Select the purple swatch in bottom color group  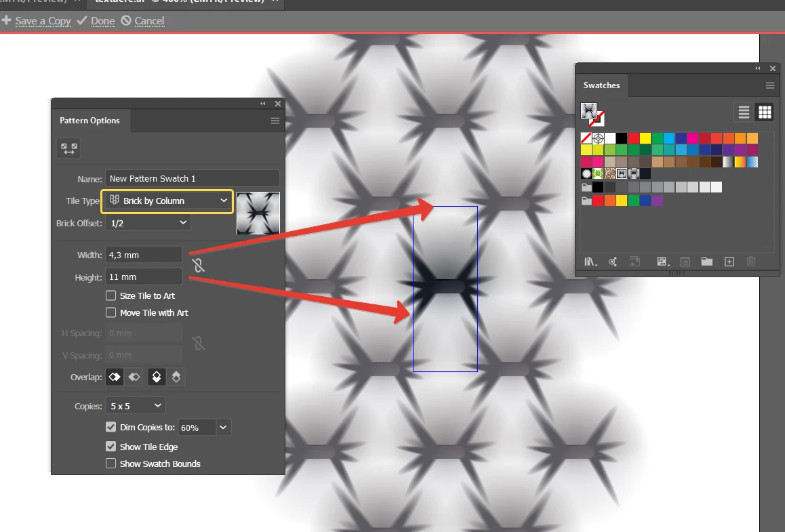tap(658, 201)
